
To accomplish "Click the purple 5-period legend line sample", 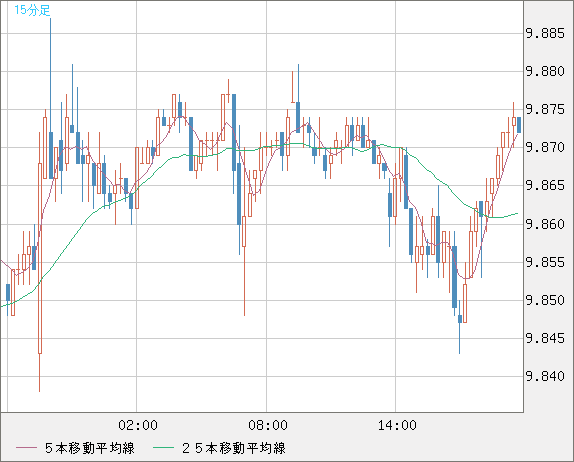I will point(26,448).
